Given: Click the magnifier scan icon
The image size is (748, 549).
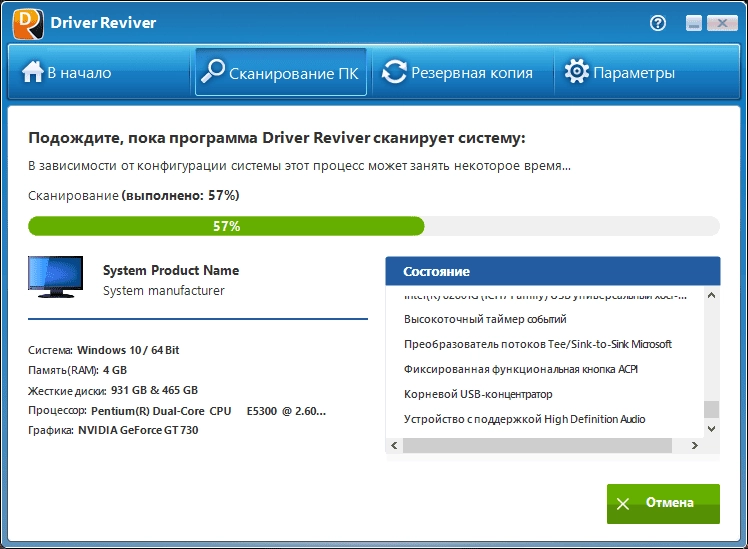Looking at the screenshot, I should [x=213, y=72].
